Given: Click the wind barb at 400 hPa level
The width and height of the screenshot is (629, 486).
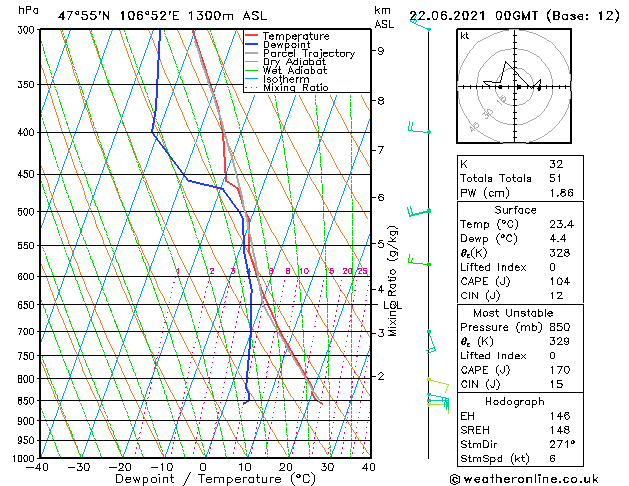Looking at the screenshot, I should [419, 128].
